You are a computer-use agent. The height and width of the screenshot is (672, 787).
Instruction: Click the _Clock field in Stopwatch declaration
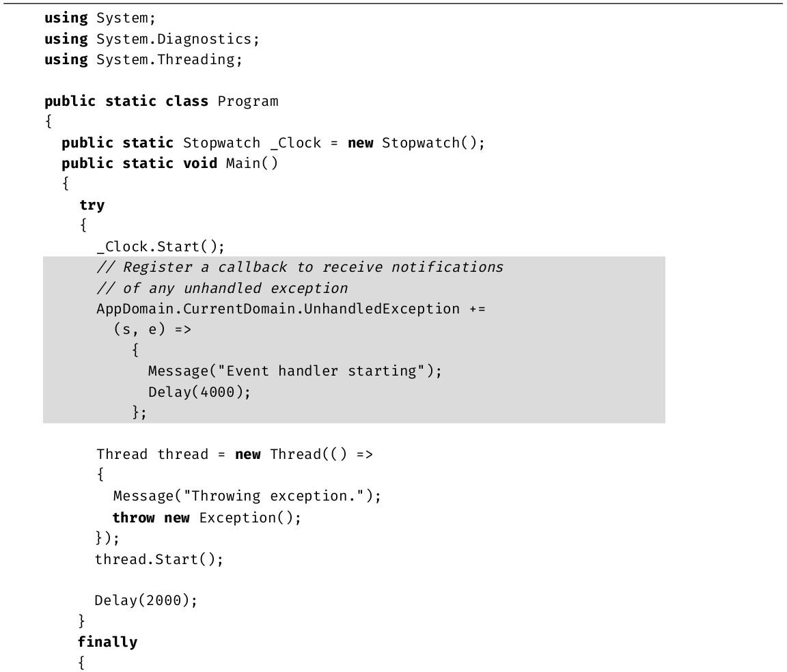tap(296, 143)
